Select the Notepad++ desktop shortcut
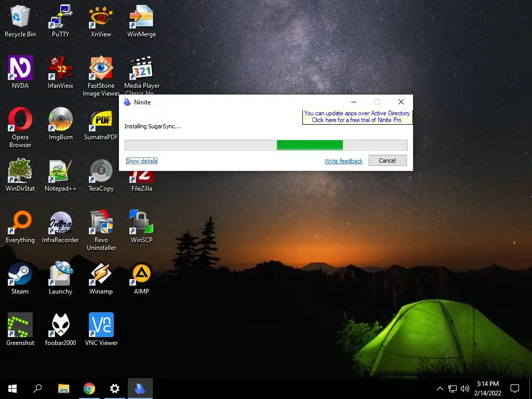The height and width of the screenshot is (399, 532). click(60, 176)
